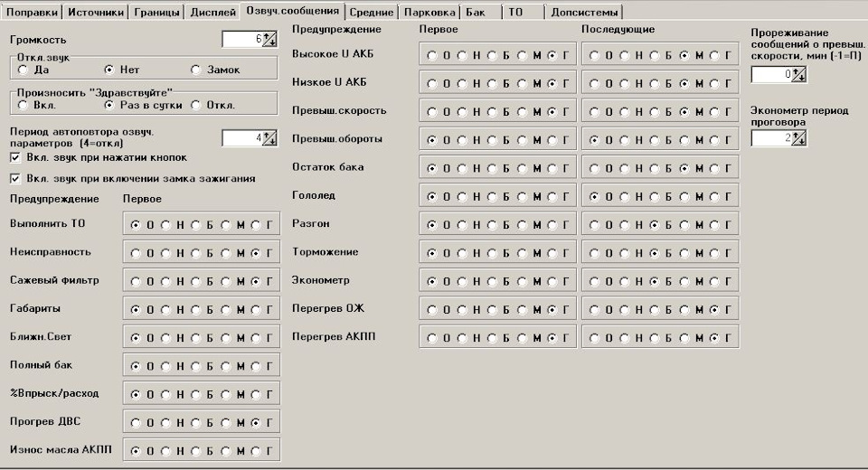Viewport: 868px width, 470px height.
Task: Set Превыш.скорость Последующие to О
Action: click(600, 112)
